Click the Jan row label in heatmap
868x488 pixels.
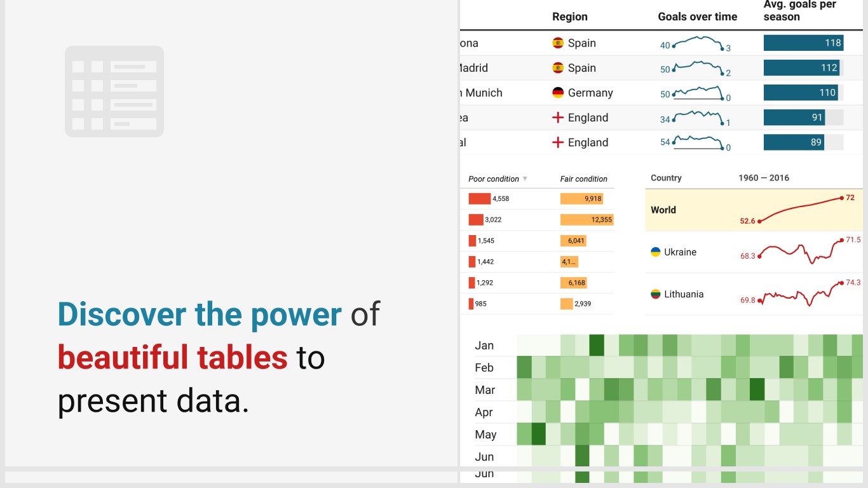484,346
